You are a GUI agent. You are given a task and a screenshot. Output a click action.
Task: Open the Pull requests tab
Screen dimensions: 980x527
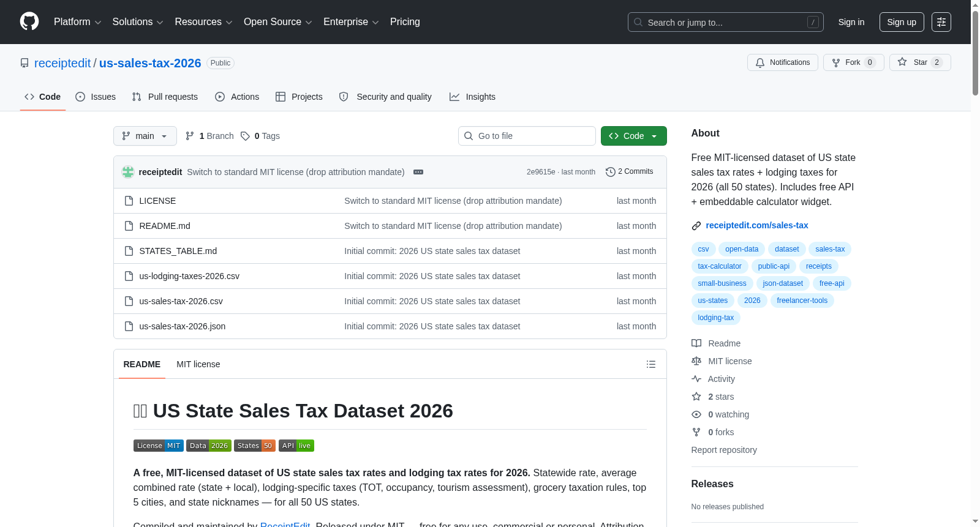point(165,97)
